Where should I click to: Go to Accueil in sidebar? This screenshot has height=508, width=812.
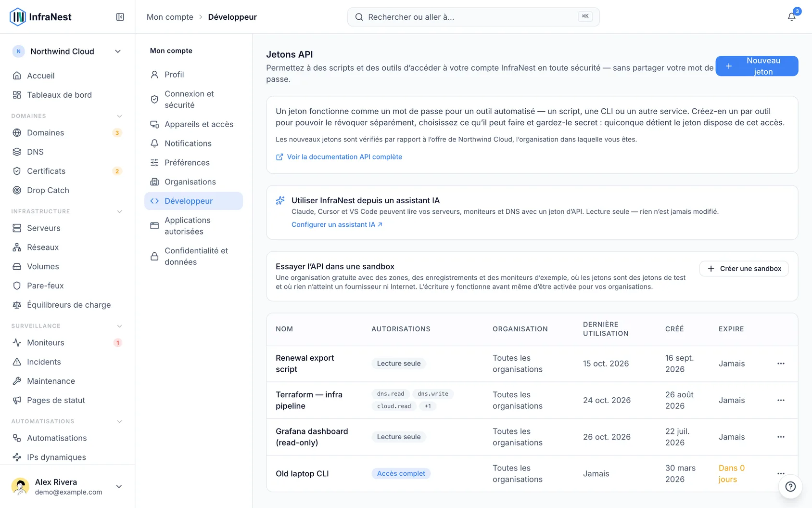pos(67,76)
